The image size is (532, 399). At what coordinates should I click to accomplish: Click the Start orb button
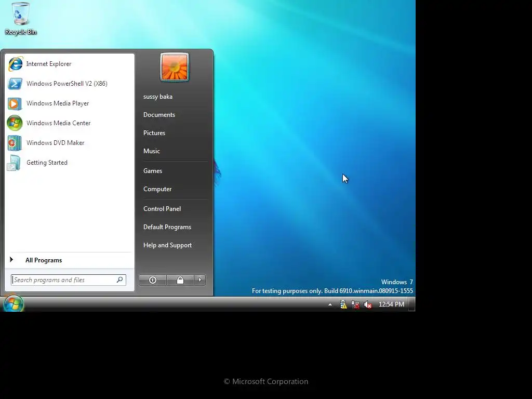click(x=13, y=304)
